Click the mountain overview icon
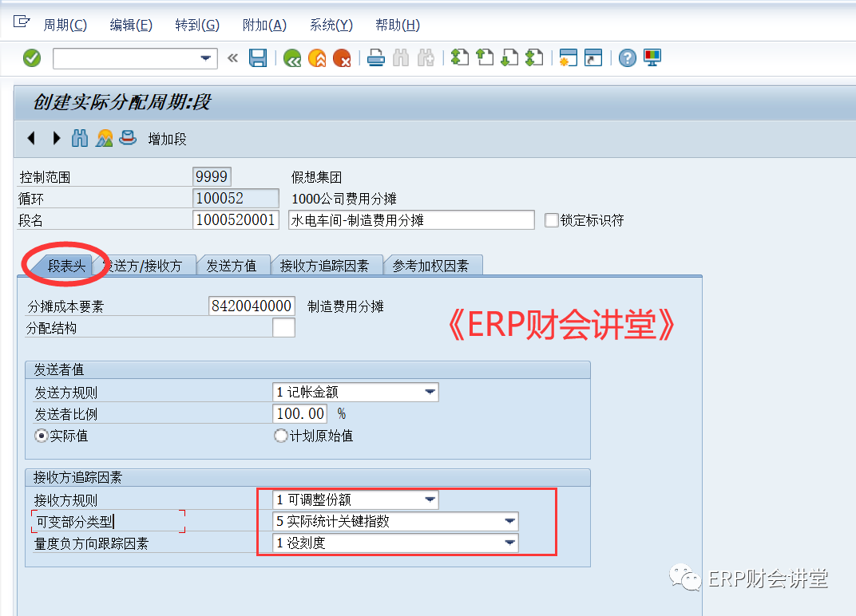This screenshot has width=856, height=616. pos(105,138)
